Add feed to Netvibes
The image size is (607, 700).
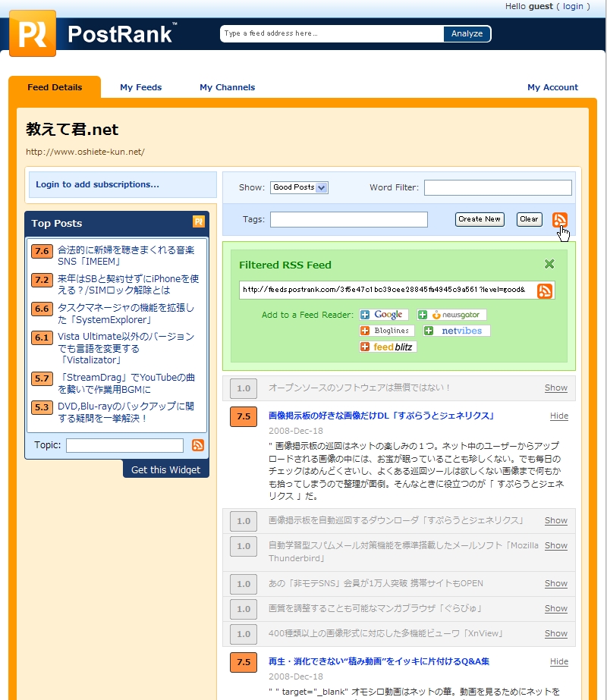click(x=457, y=331)
